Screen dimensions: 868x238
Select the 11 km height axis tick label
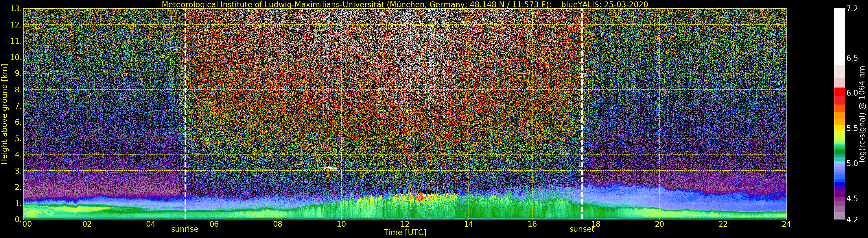coord(16,41)
